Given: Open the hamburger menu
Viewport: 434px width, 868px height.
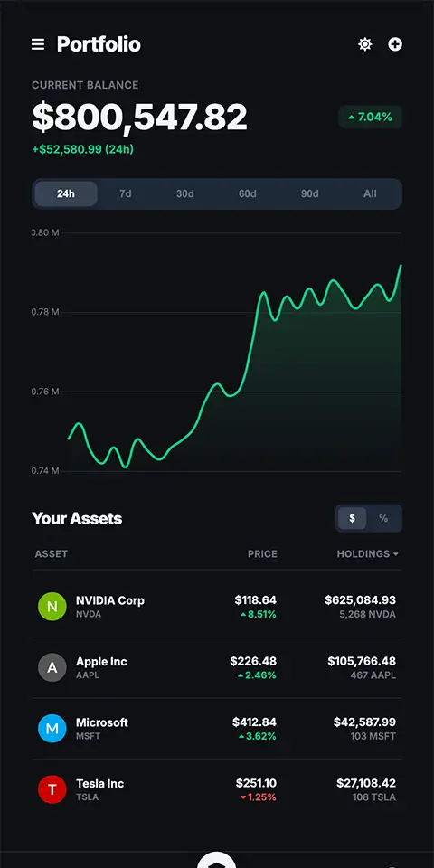Looking at the screenshot, I should pos(38,44).
